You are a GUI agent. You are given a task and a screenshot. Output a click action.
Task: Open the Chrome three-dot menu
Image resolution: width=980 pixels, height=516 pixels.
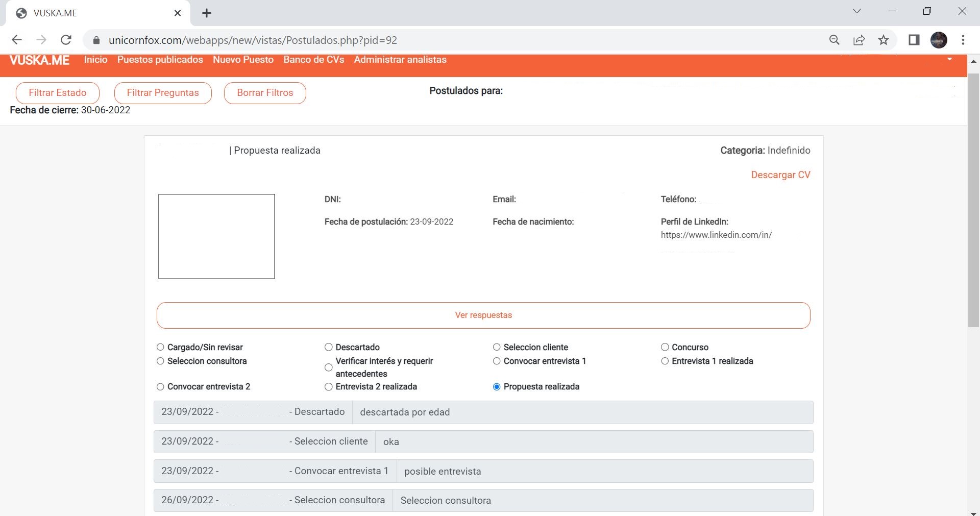963,40
